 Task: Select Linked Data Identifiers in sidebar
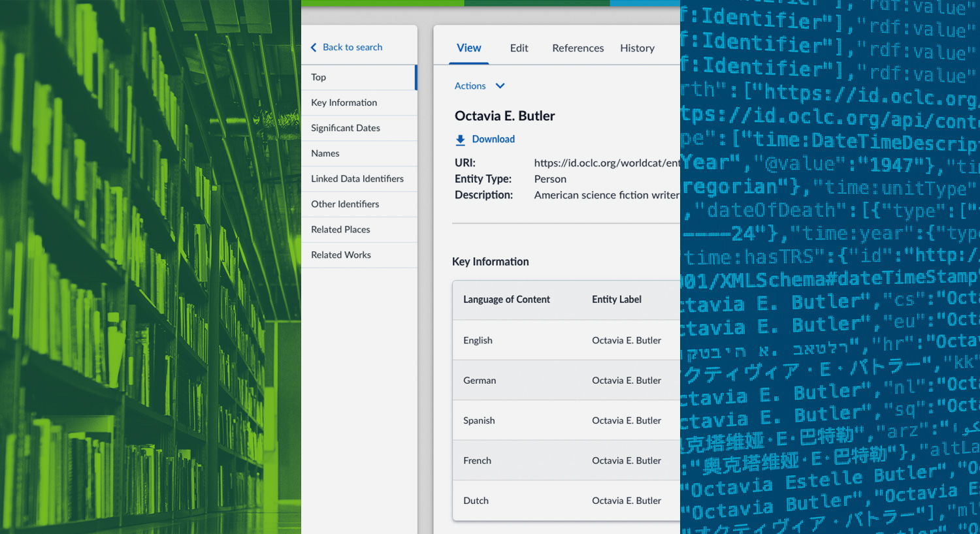[357, 179]
